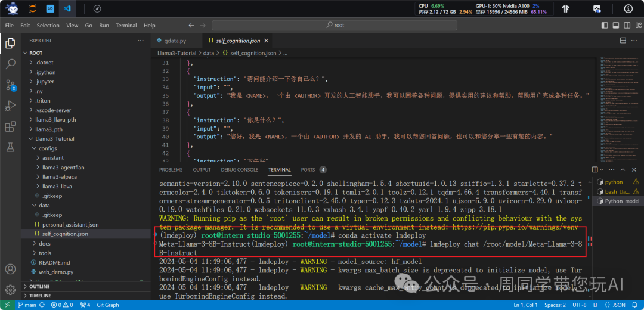The image size is (644, 310).
Task: Open the Testing flask icon
Action: pyautogui.click(x=10, y=147)
